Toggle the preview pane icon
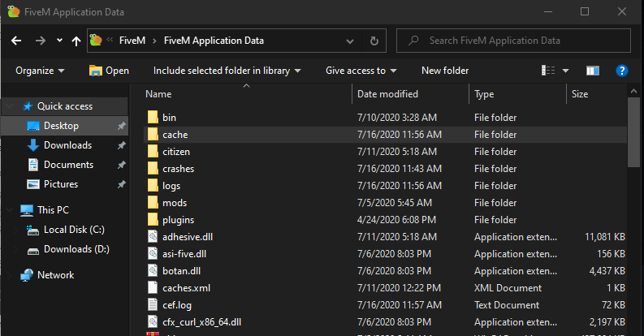Screen dimensions: 644x336 click(592, 71)
